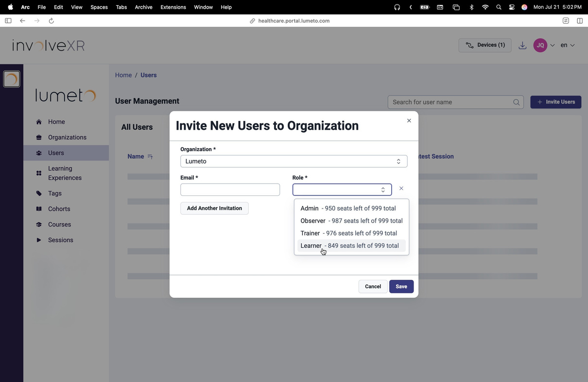Click the Tags sidebar tag icon

pos(39,193)
